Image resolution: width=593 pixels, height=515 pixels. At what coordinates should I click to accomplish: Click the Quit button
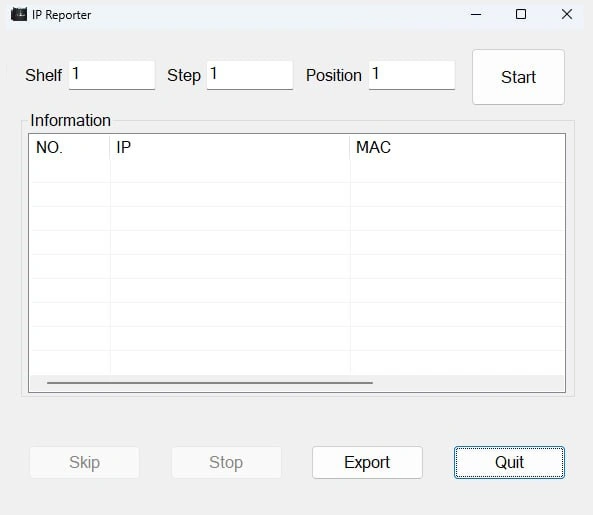coord(509,462)
